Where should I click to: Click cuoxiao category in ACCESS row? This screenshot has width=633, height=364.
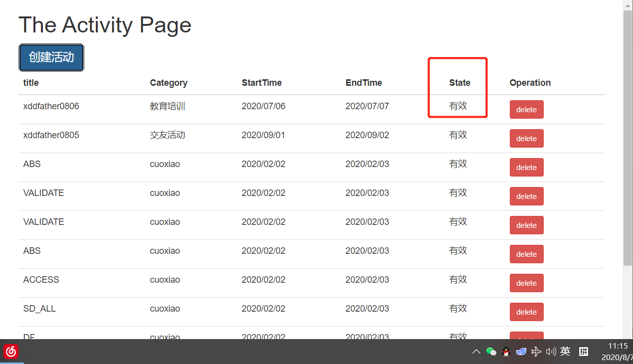click(165, 280)
